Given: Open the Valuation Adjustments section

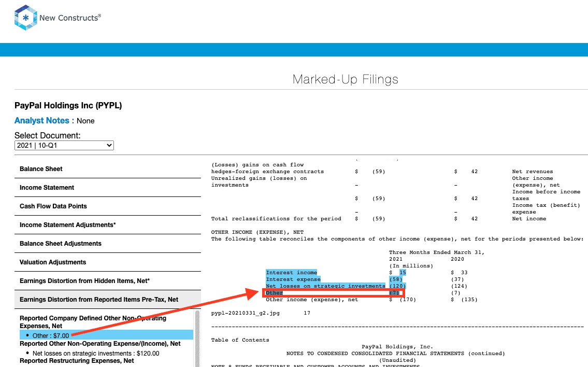Looking at the screenshot, I should pos(108,262).
